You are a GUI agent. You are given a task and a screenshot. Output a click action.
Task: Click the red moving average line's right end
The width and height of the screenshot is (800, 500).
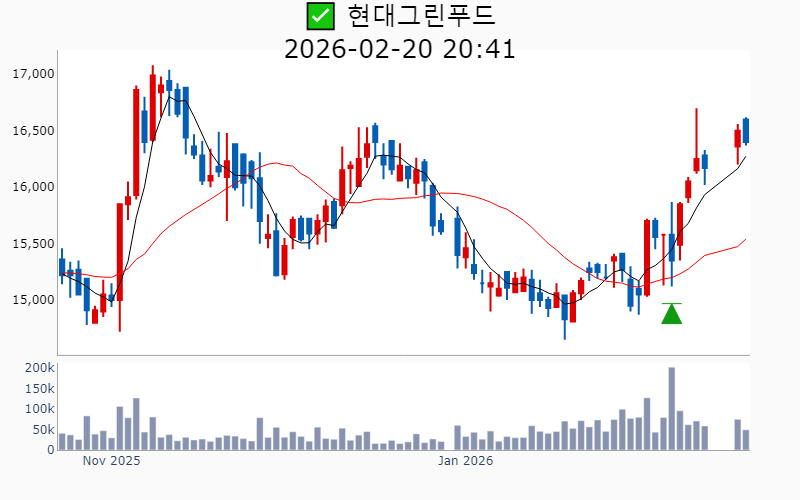tap(744, 240)
